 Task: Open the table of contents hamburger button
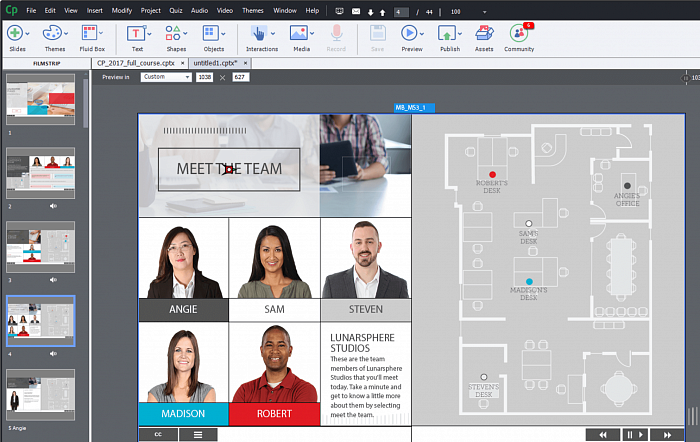(198, 435)
